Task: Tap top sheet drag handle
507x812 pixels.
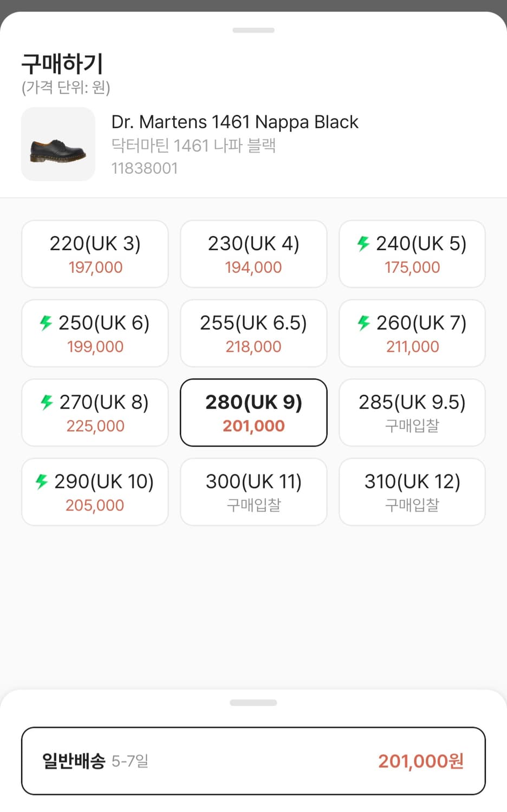Action: coord(253,30)
